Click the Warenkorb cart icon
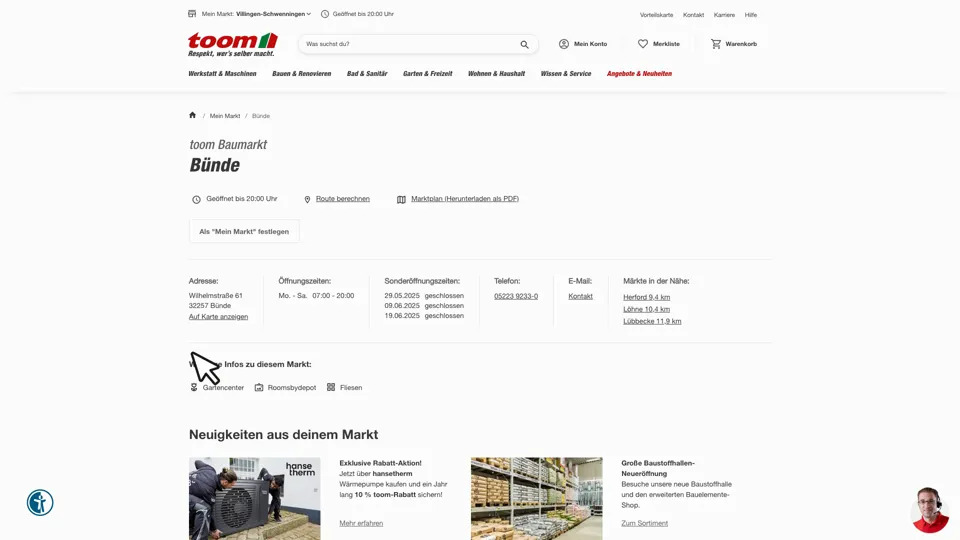 click(716, 44)
